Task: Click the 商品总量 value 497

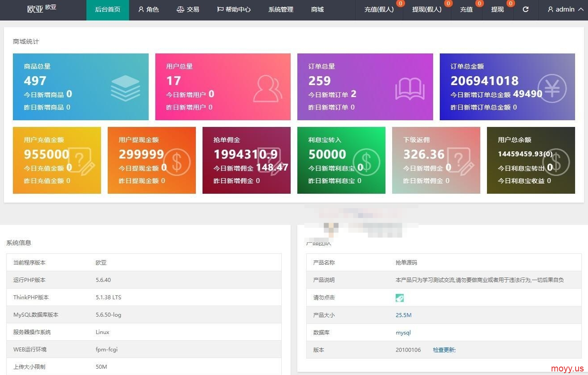Action: coord(35,81)
